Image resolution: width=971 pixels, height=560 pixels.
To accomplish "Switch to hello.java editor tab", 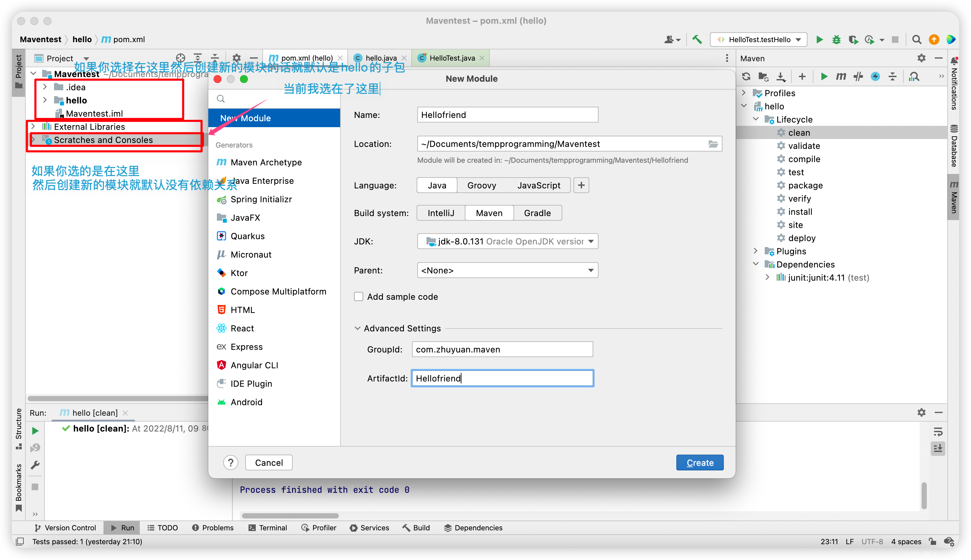I will (x=380, y=58).
